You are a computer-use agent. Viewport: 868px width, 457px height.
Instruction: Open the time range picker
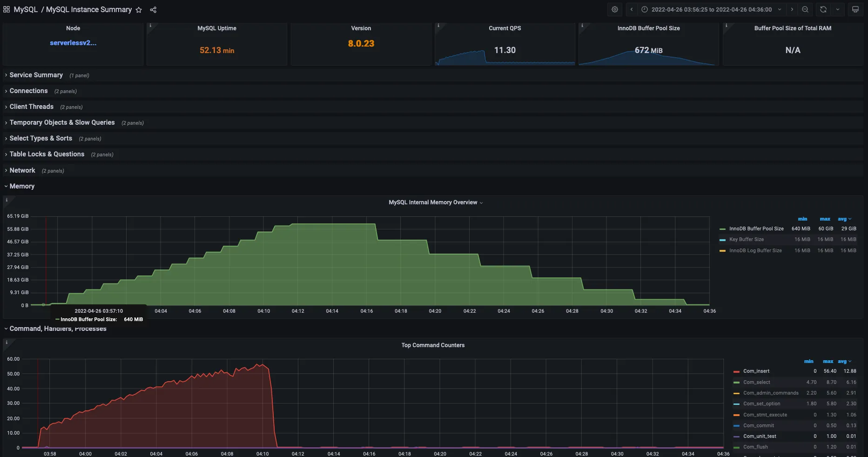coord(711,9)
